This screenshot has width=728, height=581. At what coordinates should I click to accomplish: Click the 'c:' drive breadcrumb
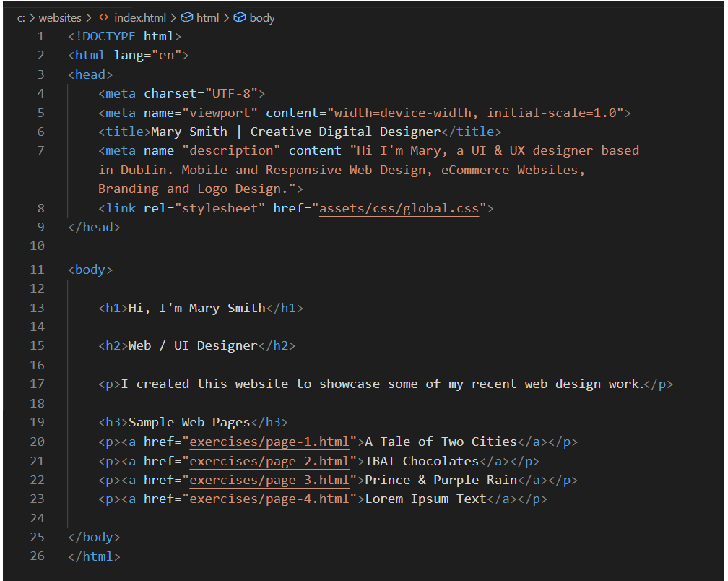pyautogui.click(x=21, y=18)
